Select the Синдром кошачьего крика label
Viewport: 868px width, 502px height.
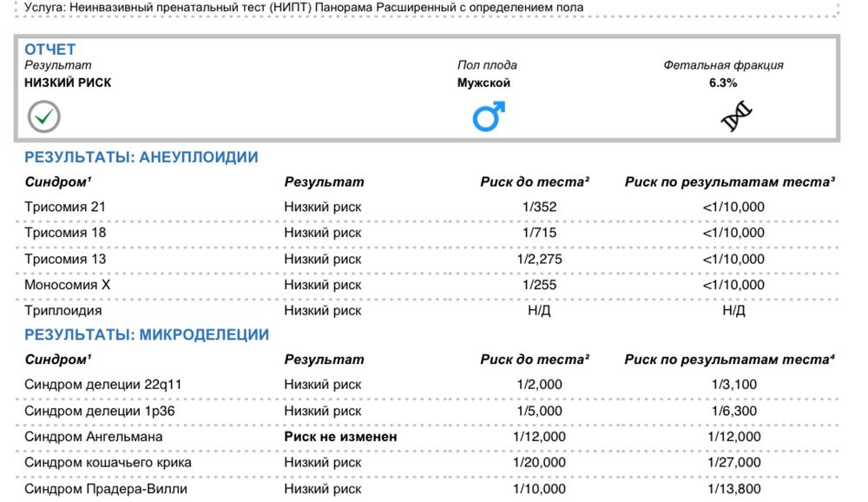click(108, 463)
